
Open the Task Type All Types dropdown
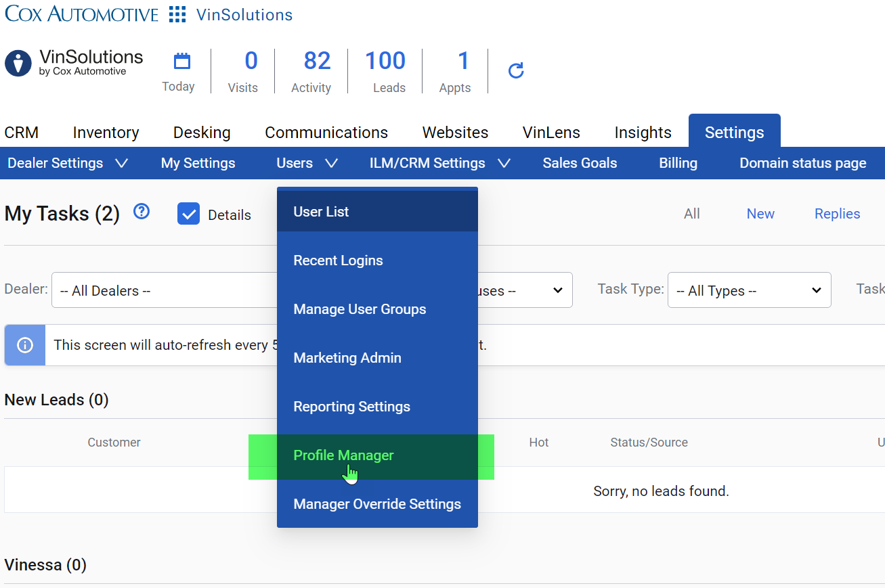click(x=750, y=290)
